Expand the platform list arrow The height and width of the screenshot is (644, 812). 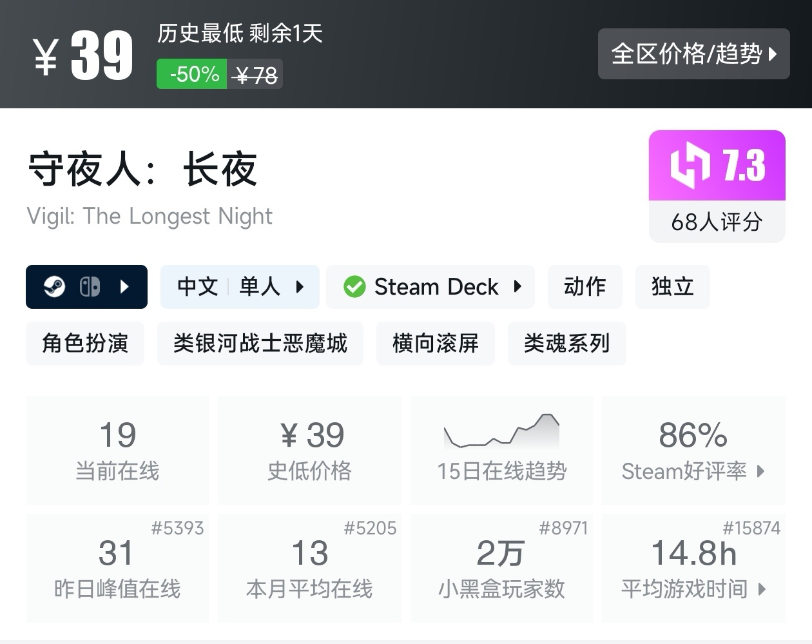125,287
